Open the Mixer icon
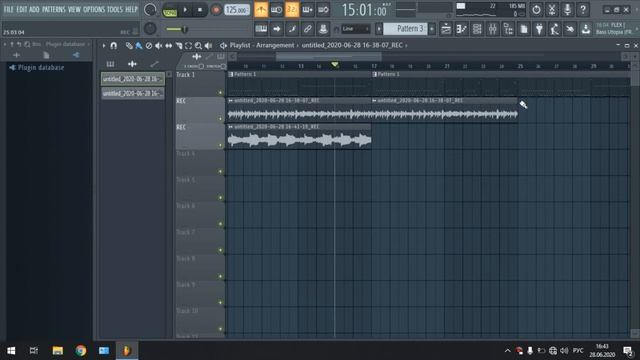The height and width of the screenshot is (360, 640). pos(492,29)
